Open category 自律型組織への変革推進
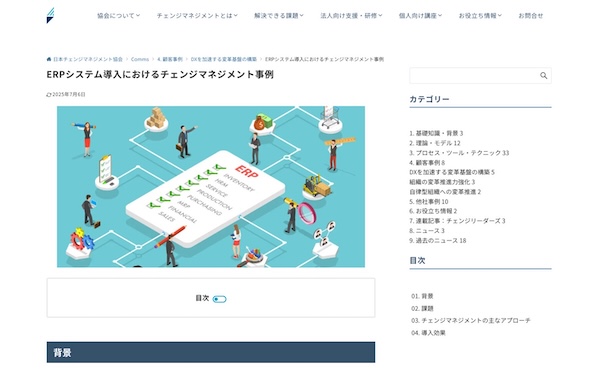The height and width of the screenshot is (374, 600). click(x=445, y=192)
